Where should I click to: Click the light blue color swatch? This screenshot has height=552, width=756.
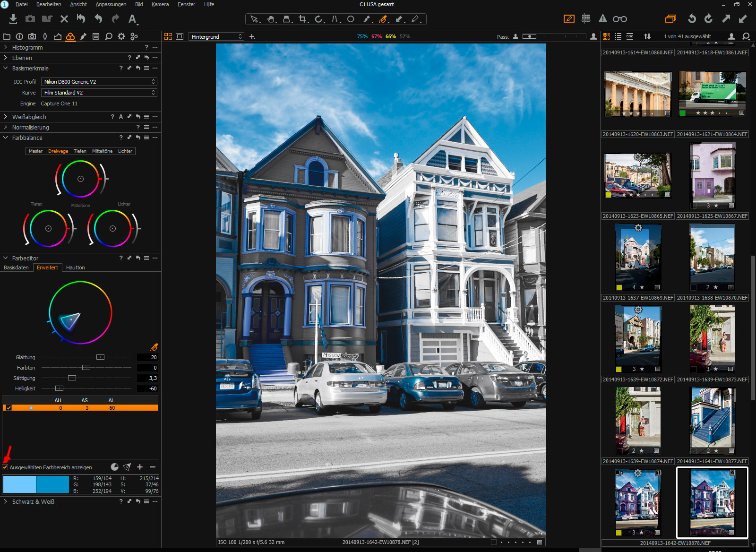coord(19,484)
